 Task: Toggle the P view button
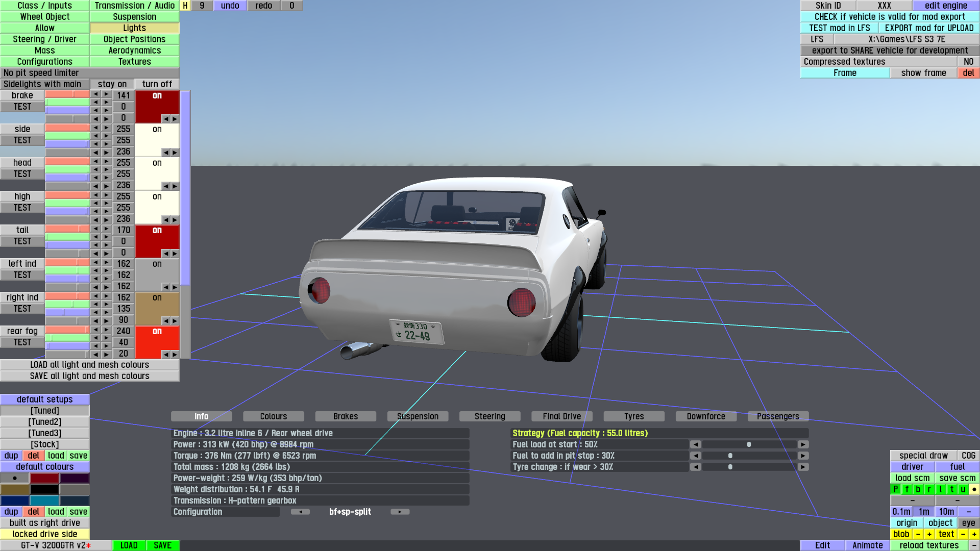[896, 489]
